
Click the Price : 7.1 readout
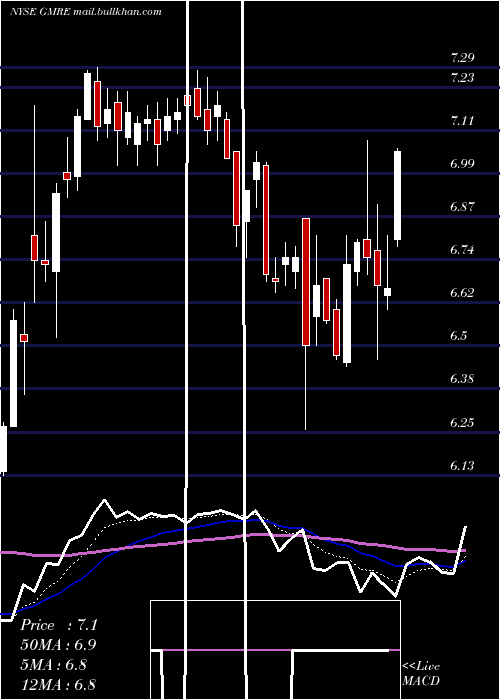point(59,625)
